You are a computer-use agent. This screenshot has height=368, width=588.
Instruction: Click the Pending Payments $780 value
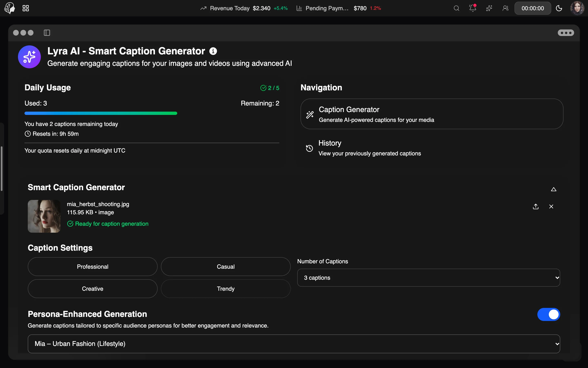tap(360, 8)
